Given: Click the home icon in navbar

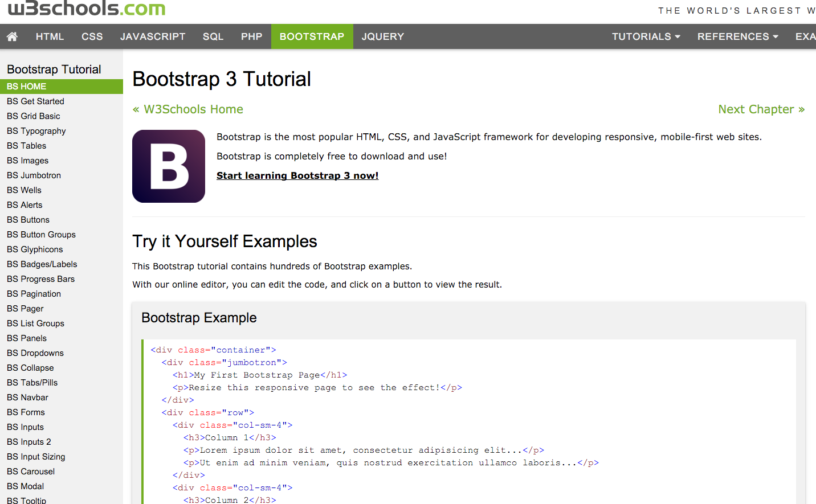Looking at the screenshot, I should point(12,36).
